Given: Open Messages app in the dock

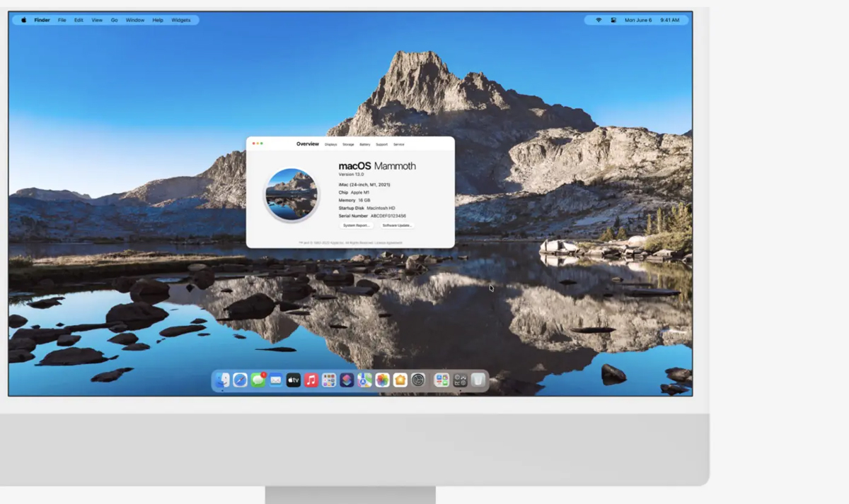Looking at the screenshot, I should [x=258, y=380].
